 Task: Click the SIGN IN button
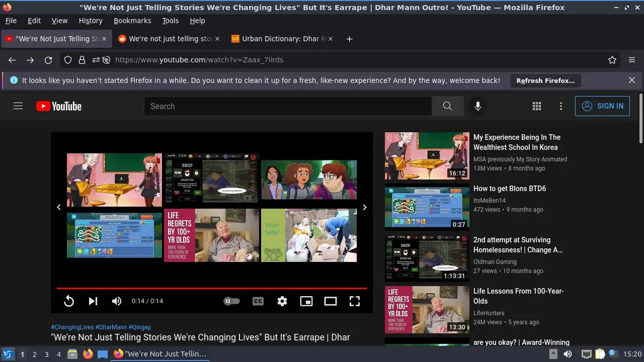coord(602,106)
